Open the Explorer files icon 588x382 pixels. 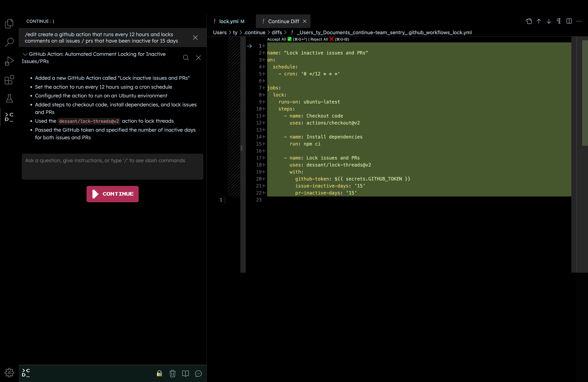(x=9, y=24)
